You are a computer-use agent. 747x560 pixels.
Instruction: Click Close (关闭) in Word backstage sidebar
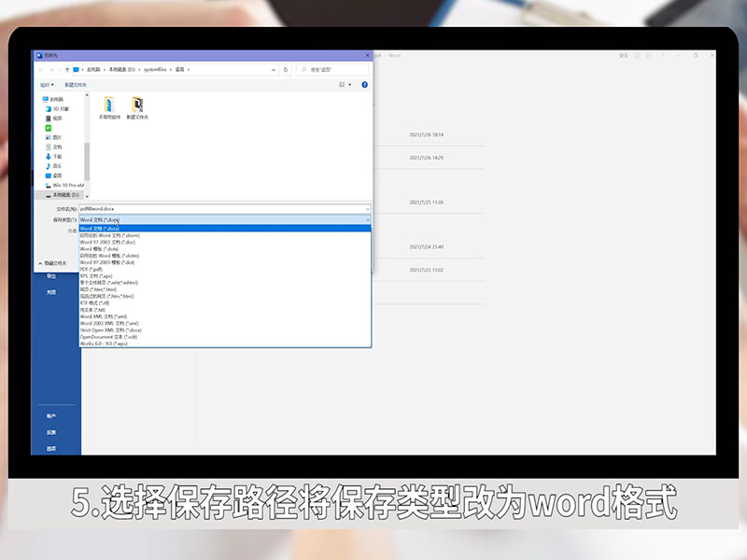click(x=51, y=292)
